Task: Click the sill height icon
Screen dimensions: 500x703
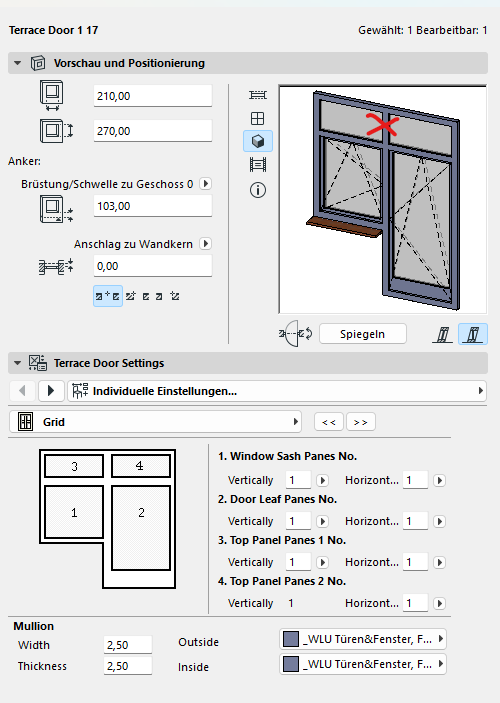Action: 56,208
